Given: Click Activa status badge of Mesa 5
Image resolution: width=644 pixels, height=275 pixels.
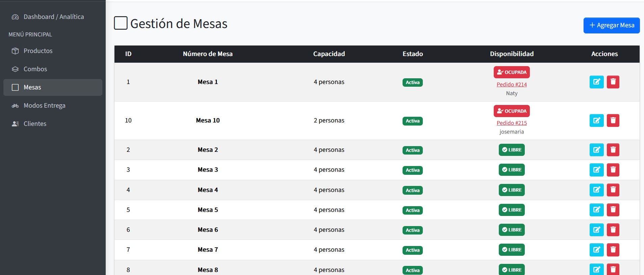Looking at the screenshot, I should (413, 210).
